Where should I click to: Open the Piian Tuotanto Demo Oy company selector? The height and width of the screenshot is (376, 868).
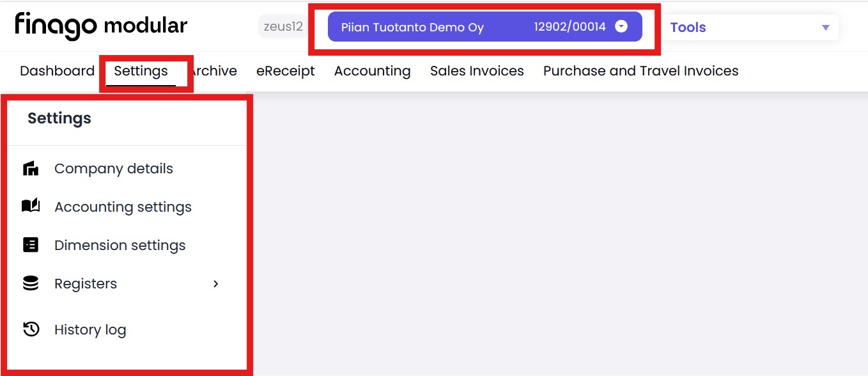[484, 27]
